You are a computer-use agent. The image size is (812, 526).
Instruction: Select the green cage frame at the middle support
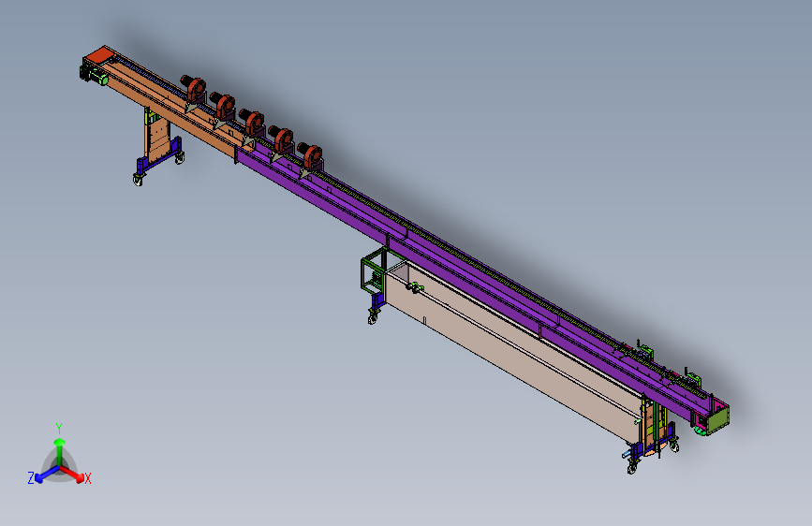(373, 267)
